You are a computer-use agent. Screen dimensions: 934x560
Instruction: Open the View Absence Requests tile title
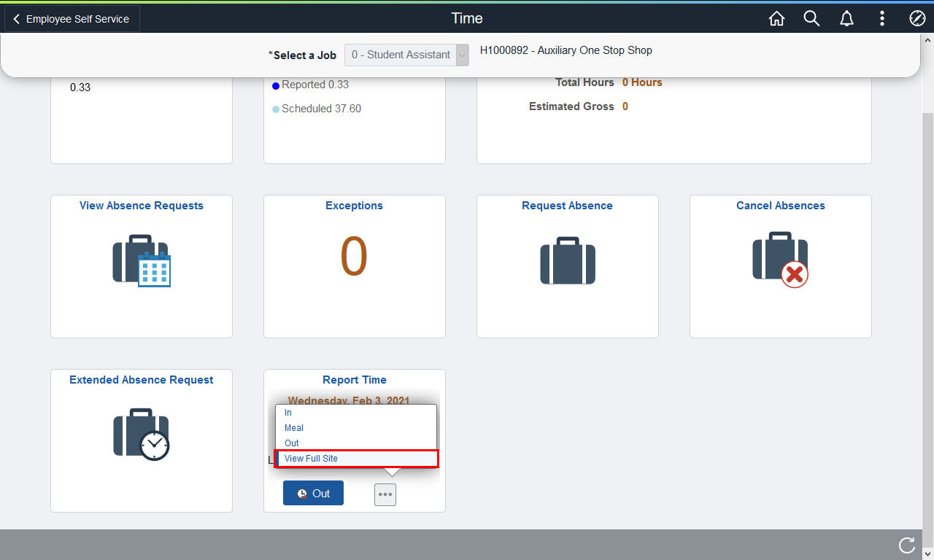click(x=142, y=206)
